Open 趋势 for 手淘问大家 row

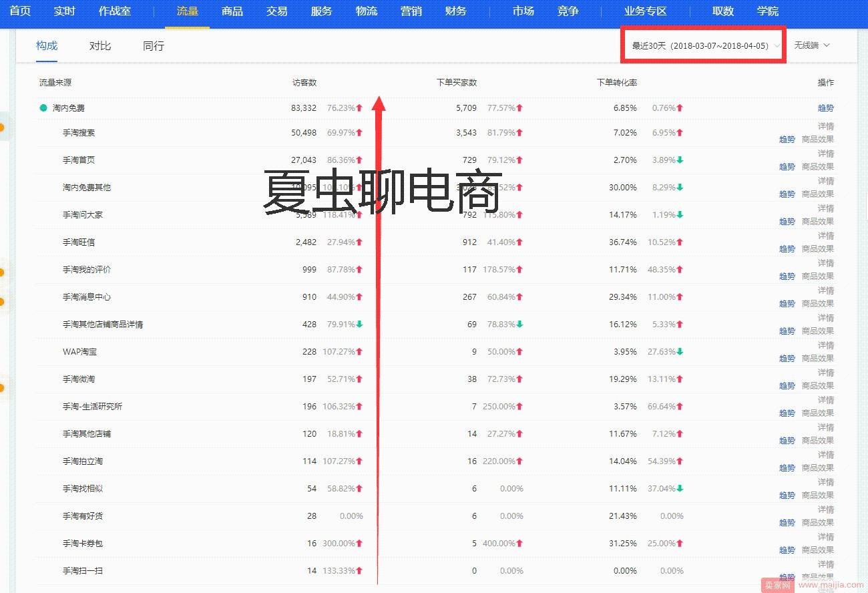click(x=787, y=222)
